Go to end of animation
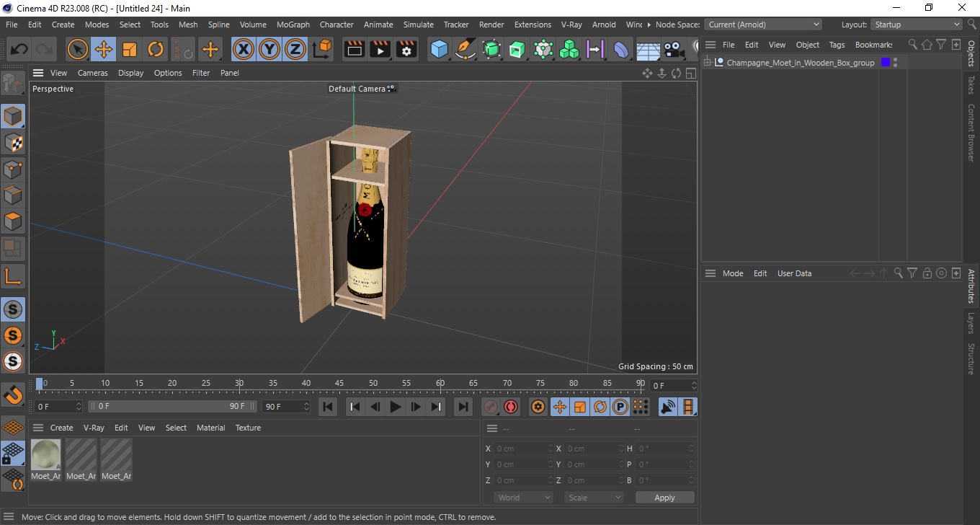 (463, 407)
